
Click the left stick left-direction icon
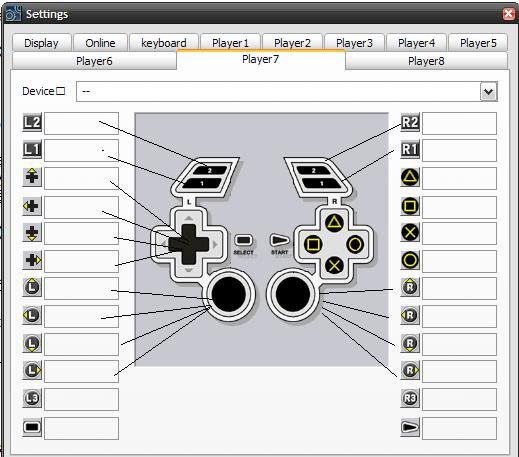coord(32,315)
